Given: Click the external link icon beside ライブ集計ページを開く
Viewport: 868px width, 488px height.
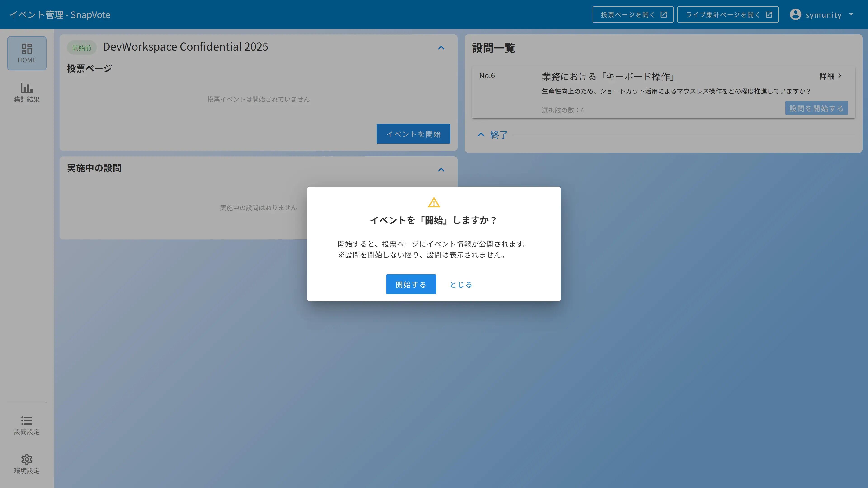Looking at the screenshot, I should 769,14.
